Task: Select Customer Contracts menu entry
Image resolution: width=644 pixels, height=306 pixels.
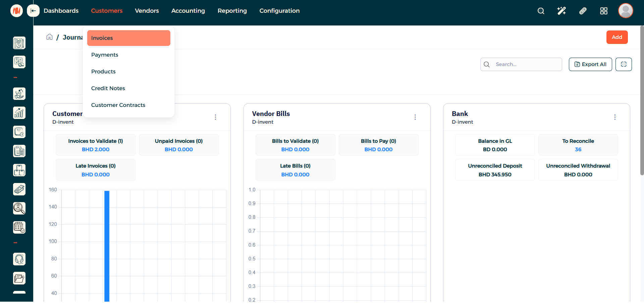Action: pyautogui.click(x=118, y=105)
